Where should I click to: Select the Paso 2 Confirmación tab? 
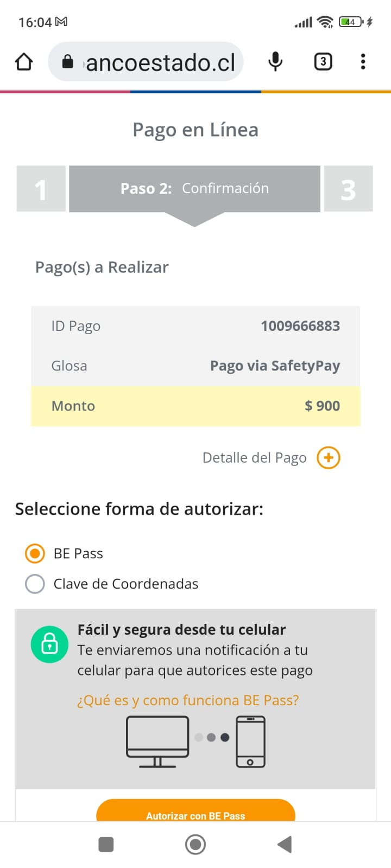194,189
